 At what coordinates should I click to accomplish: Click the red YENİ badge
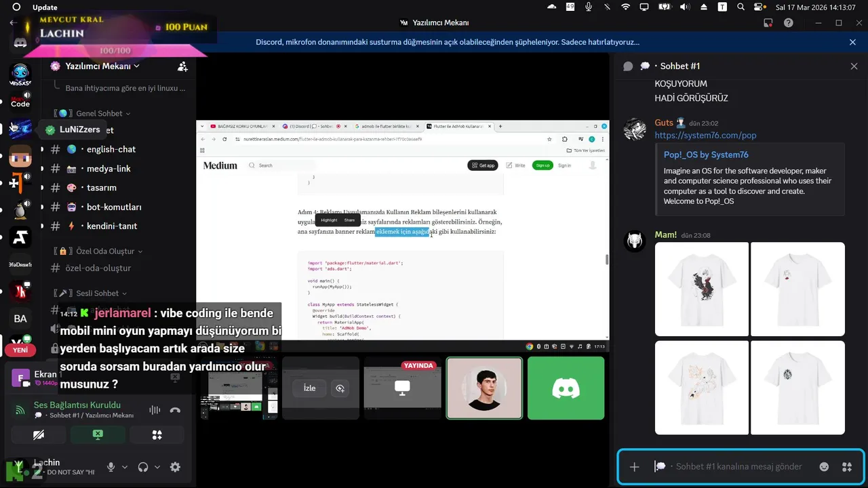[20, 350]
